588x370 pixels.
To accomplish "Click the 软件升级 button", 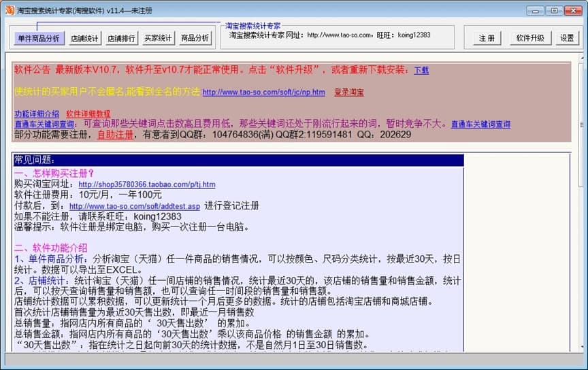I will coord(530,38).
